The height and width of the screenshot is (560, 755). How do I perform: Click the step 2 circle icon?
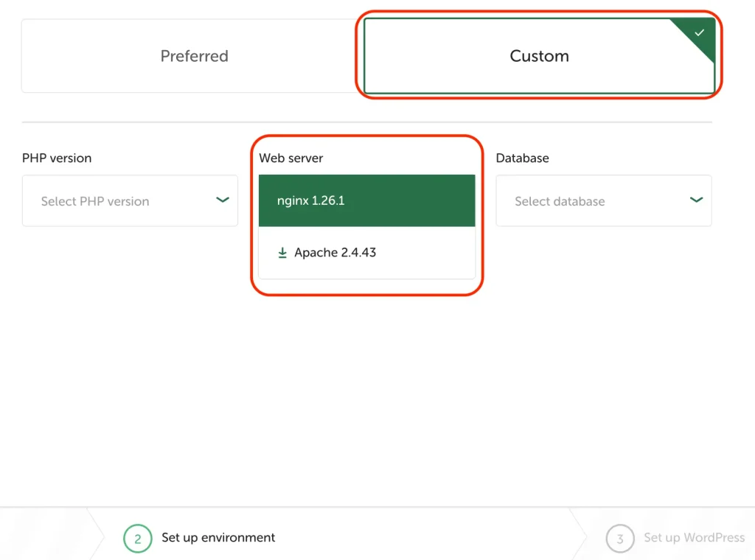point(137,539)
